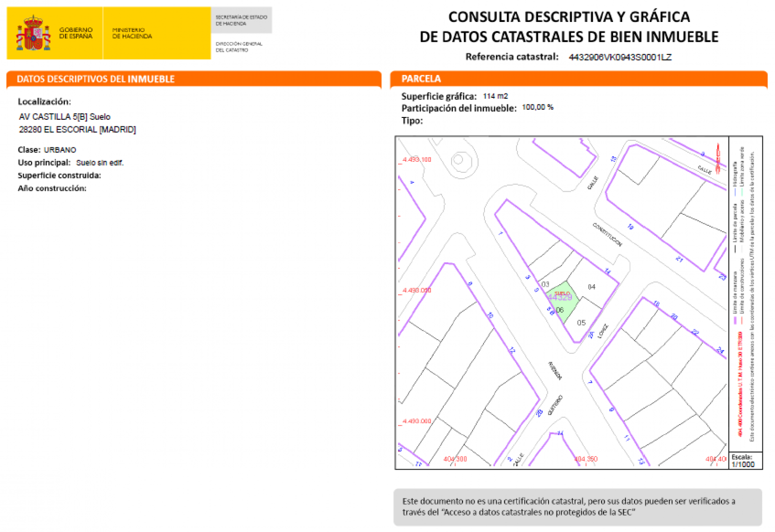Screen dimensions: 775x532
Task: Select the value URBANO
Action: (60, 150)
